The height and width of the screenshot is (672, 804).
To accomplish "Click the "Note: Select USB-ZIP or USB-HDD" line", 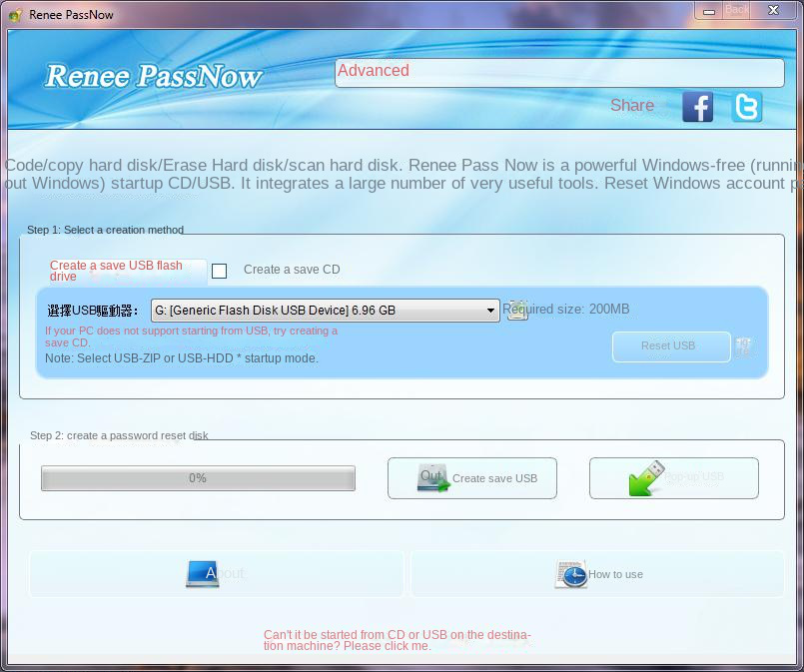I will click(x=182, y=358).
